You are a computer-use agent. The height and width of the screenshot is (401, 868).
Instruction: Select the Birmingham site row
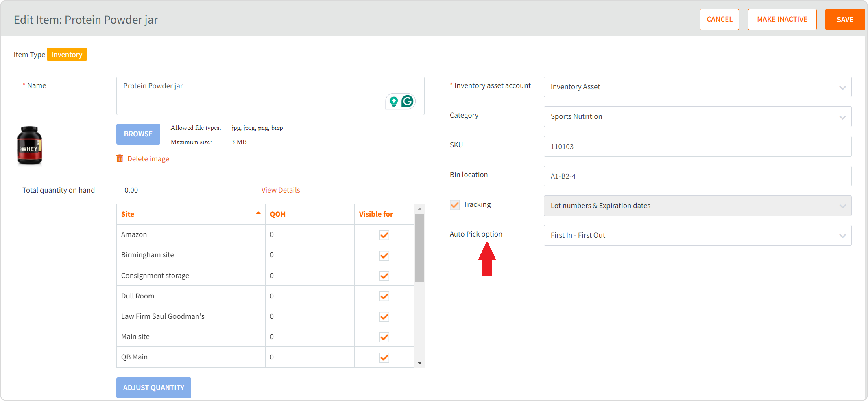(265, 255)
